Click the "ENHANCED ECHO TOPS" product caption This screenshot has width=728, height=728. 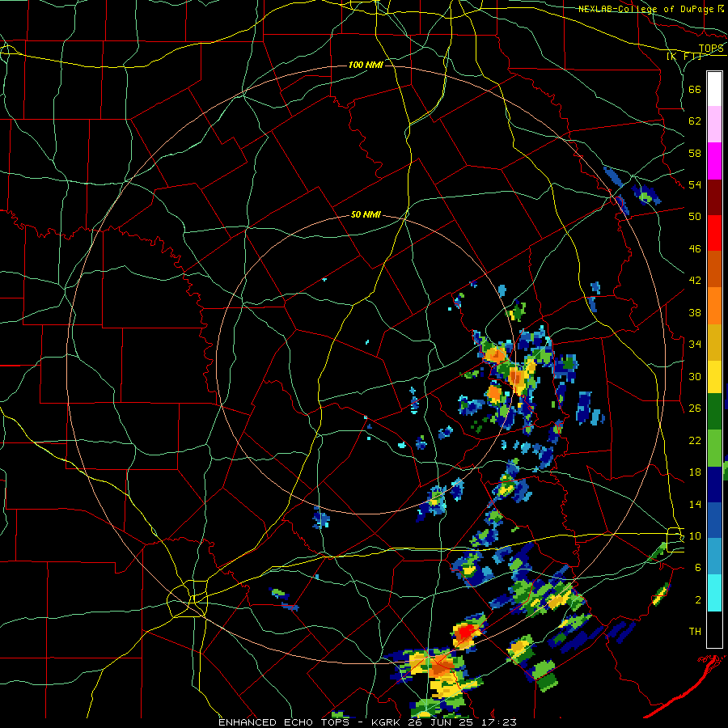pos(284,722)
